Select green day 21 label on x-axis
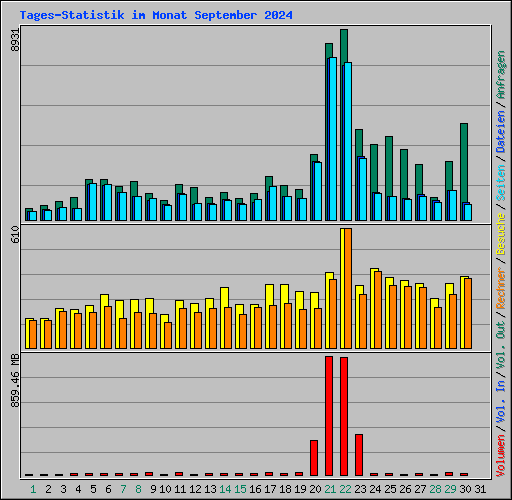The image size is (512, 500). coord(330,489)
